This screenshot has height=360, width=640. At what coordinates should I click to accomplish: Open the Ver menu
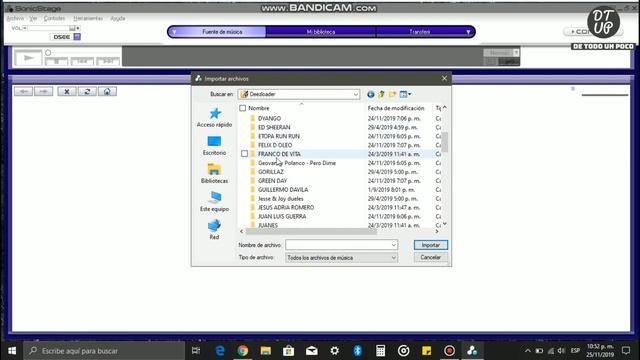pyautogui.click(x=33, y=18)
